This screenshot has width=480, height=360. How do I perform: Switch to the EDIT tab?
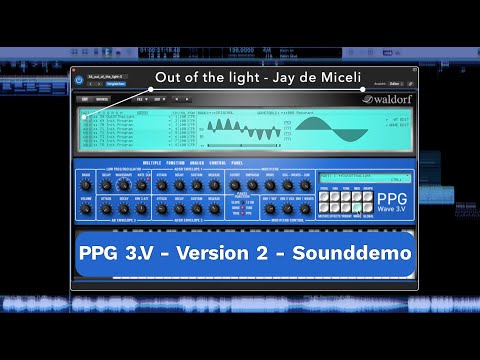[x=85, y=99]
